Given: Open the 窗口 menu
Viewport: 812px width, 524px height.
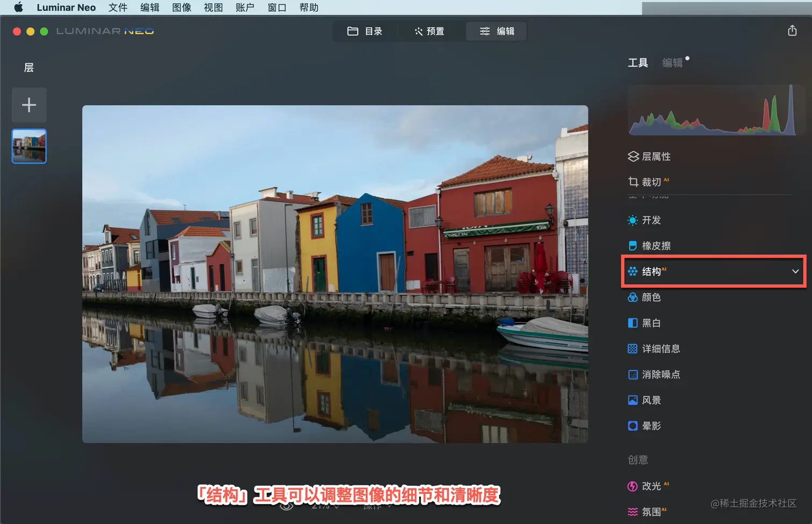Looking at the screenshot, I should [x=277, y=8].
